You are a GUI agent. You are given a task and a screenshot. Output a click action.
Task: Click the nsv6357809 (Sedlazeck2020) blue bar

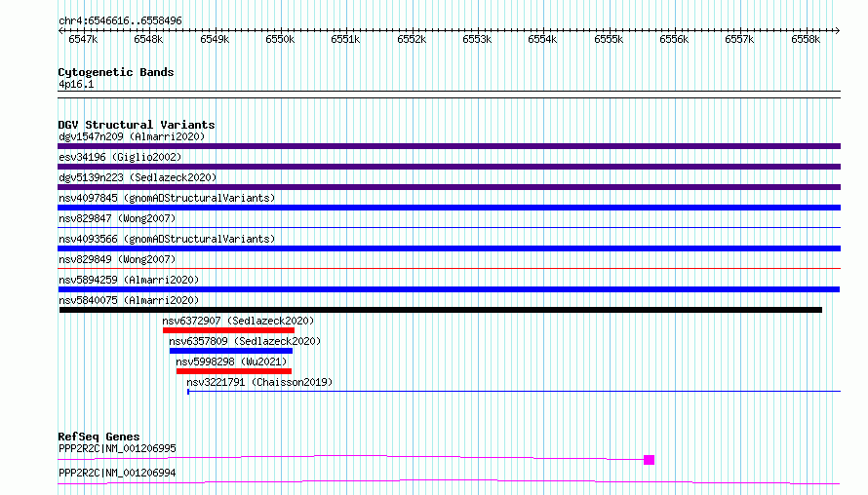pos(231,351)
